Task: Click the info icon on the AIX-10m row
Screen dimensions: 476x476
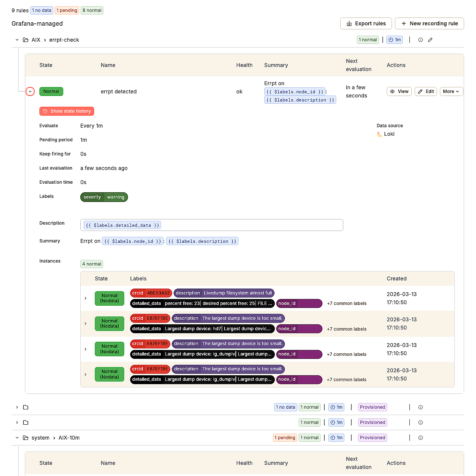Action: 420,438
